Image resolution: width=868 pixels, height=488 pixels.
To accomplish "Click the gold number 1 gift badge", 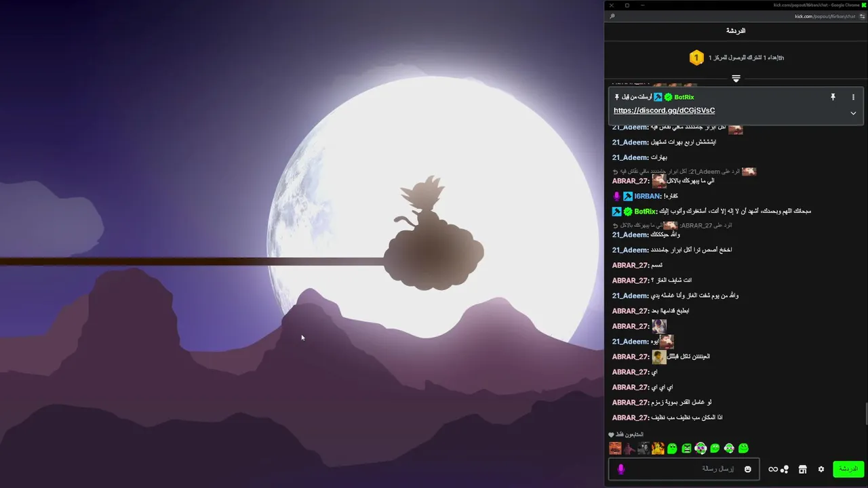I will tap(696, 58).
